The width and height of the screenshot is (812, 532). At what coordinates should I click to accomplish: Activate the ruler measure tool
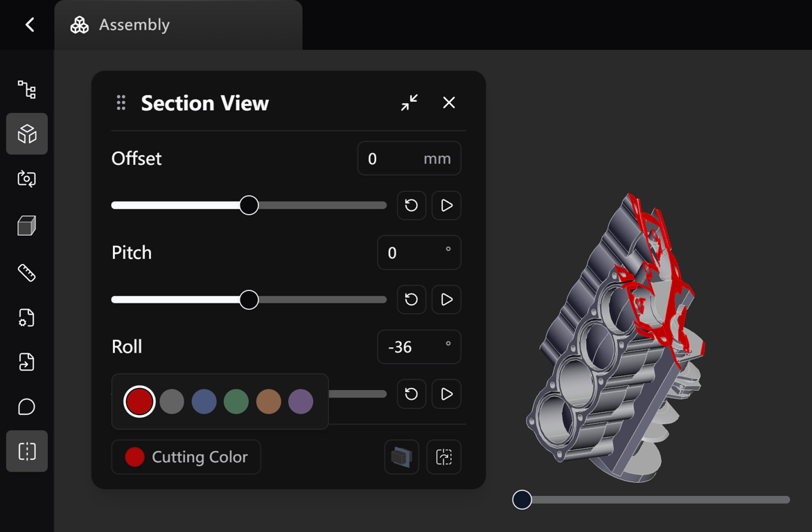coord(27,272)
